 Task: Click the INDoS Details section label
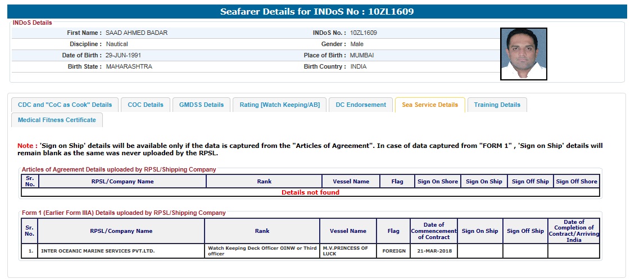tap(33, 23)
